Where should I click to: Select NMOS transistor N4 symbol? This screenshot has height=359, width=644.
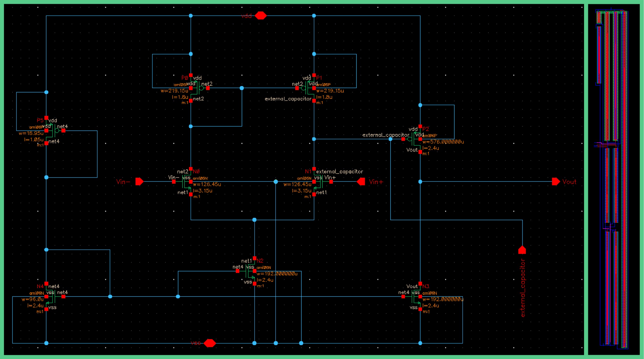(x=55, y=296)
